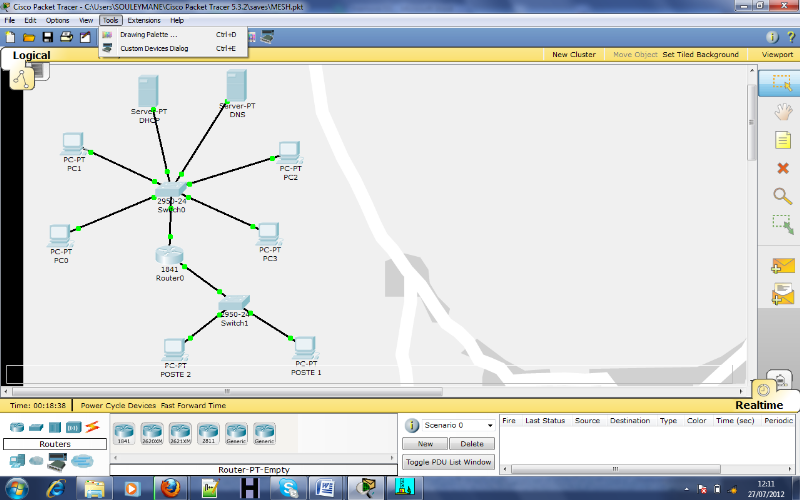The image size is (800, 500).
Task: Click the Add Simple PDU envelope icon
Action: pos(783,266)
